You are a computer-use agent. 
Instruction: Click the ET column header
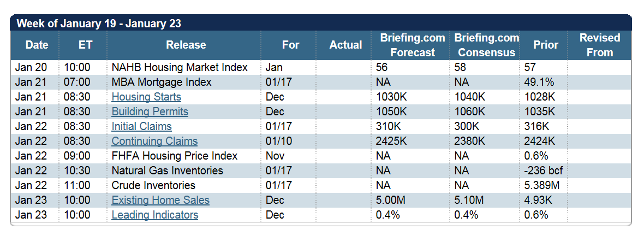(85, 45)
